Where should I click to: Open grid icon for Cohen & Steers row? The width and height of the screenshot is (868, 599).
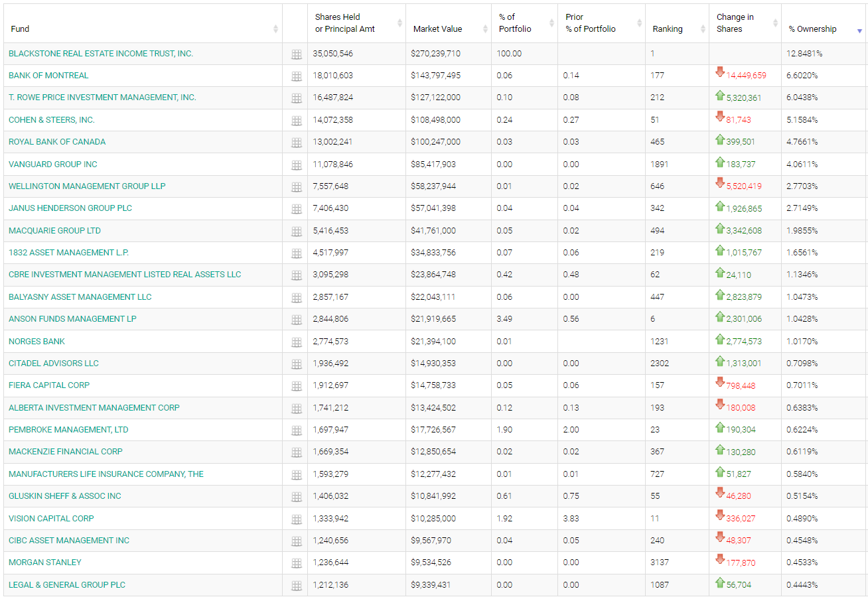click(x=297, y=121)
